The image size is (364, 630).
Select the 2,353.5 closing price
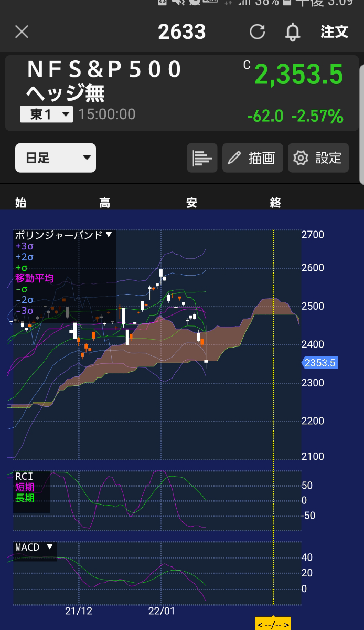(298, 74)
